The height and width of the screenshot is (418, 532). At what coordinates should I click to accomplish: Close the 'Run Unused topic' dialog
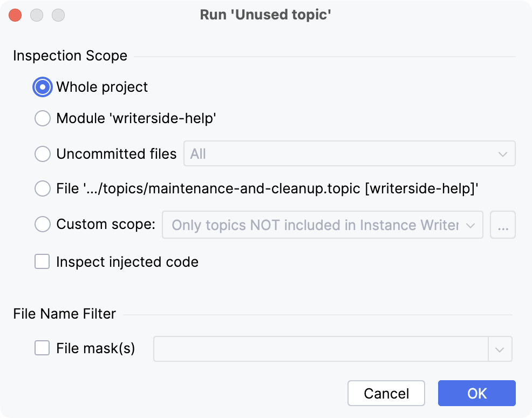pos(15,15)
